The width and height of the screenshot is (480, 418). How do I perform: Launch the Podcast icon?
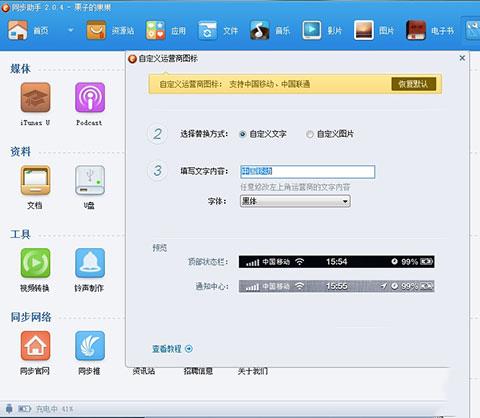90,97
